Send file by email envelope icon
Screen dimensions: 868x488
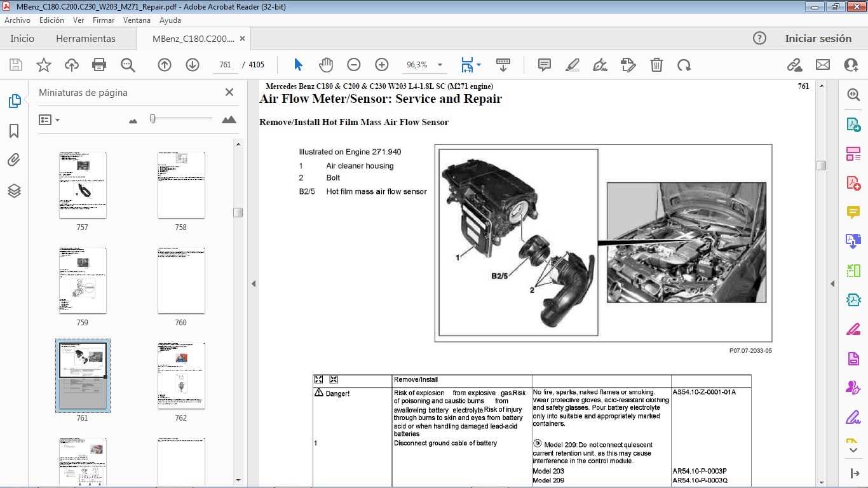click(823, 65)
